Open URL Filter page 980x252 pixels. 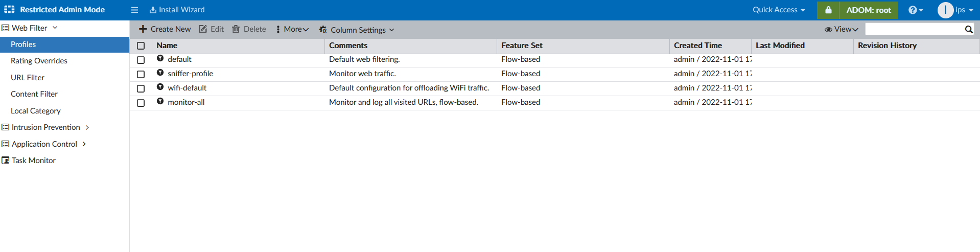click(28, 78)
